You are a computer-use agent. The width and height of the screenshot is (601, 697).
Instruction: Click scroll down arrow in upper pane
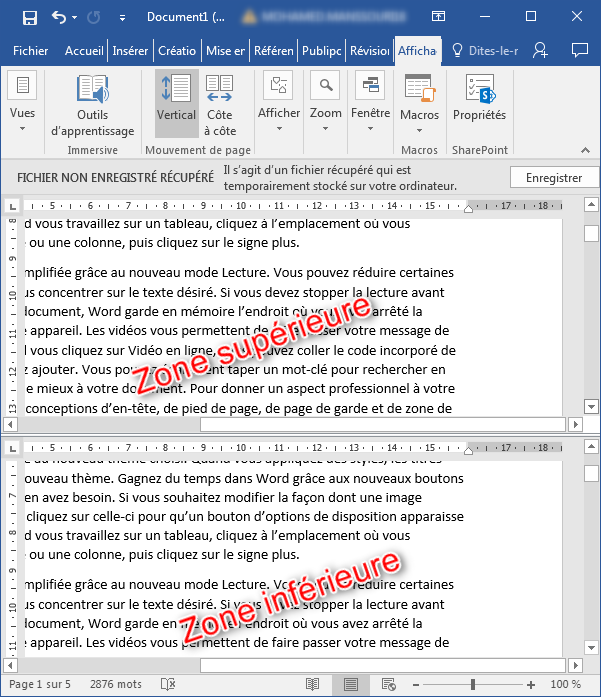click(x=591, y=406)
